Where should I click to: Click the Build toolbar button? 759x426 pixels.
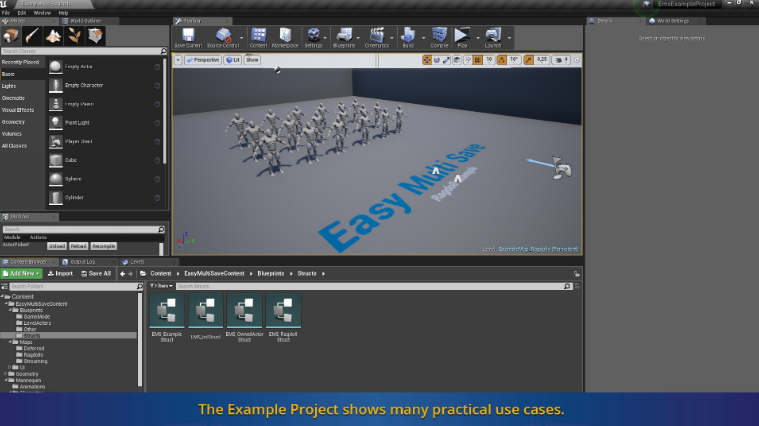coord(408,38)
